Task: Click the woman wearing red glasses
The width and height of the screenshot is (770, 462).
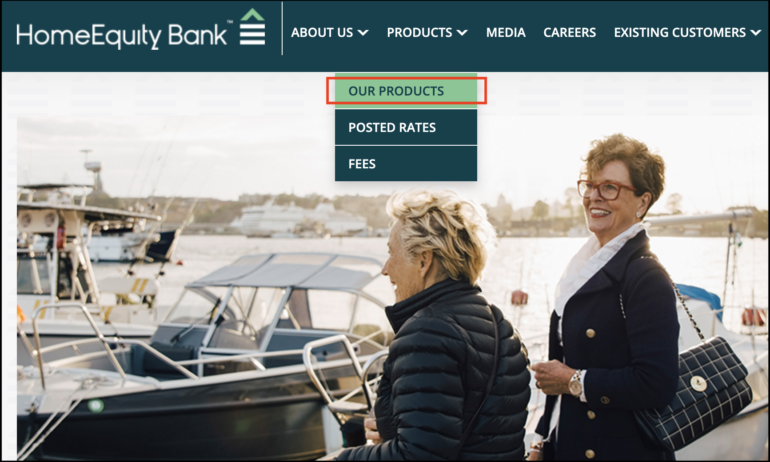Action: [609, 295]
